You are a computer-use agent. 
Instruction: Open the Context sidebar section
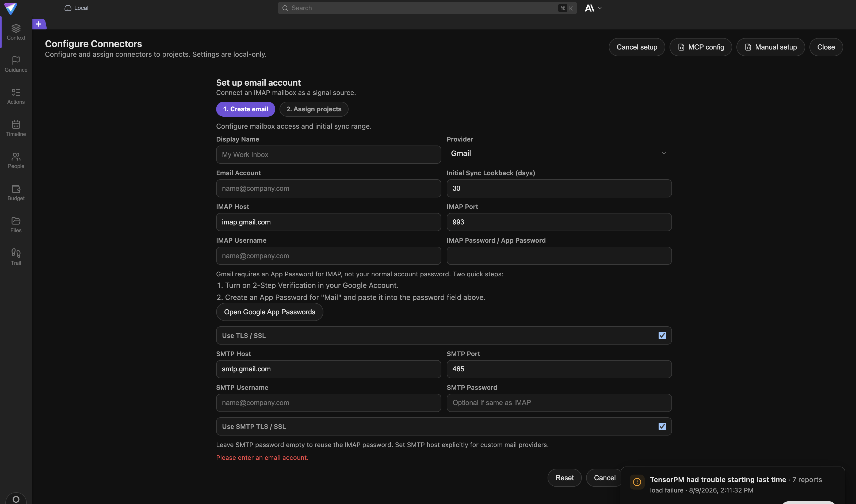click(x=16, y=32)
